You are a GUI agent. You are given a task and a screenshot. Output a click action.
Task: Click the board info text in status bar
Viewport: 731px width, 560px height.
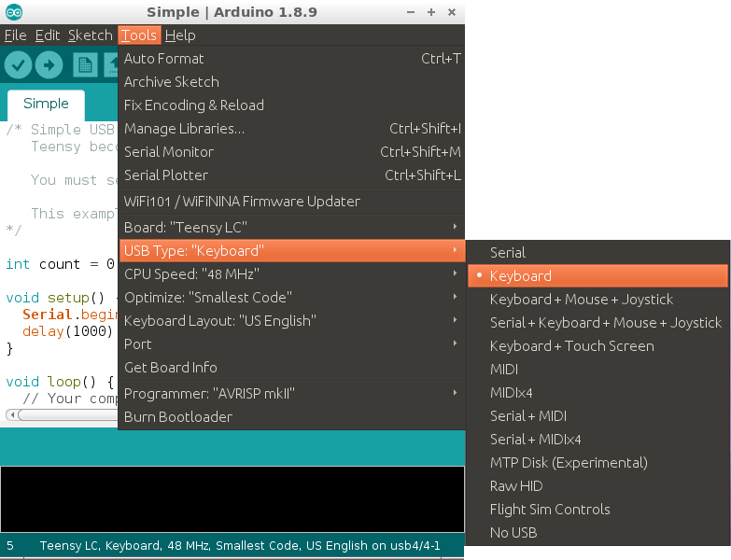[240, 546]
